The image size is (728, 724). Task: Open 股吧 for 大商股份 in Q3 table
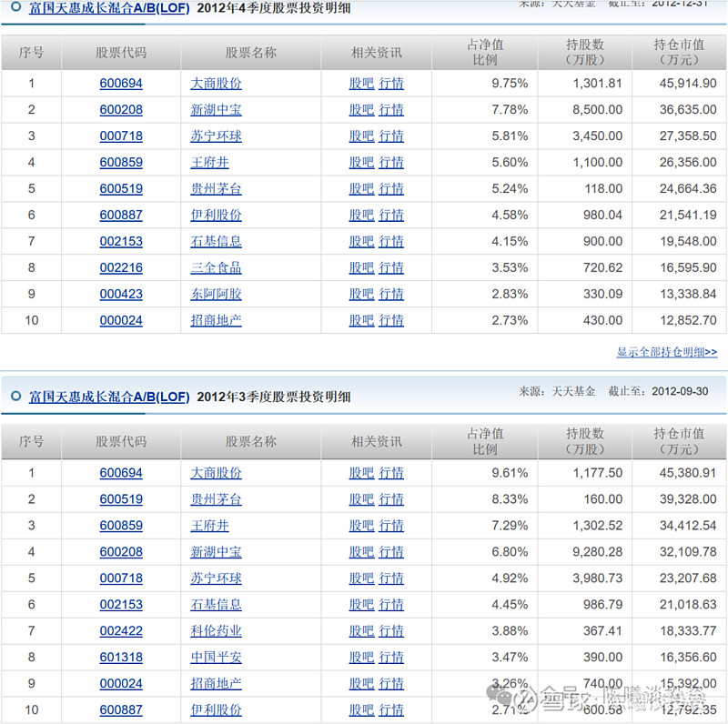[361, 473]
